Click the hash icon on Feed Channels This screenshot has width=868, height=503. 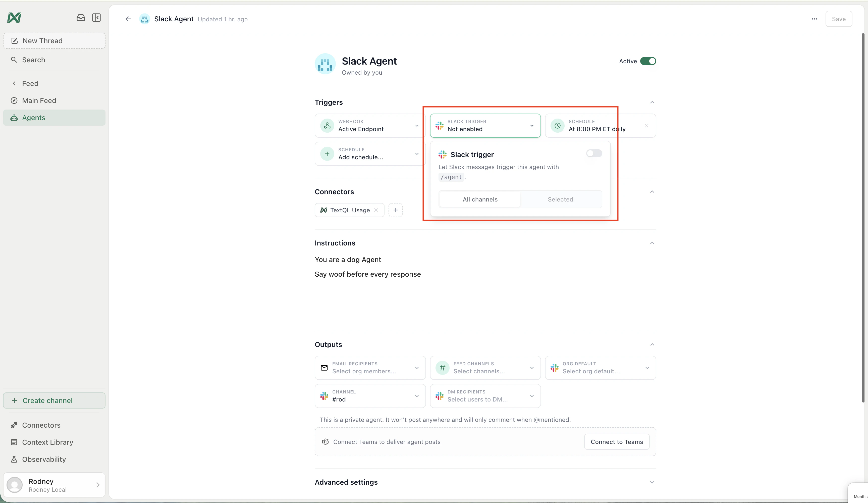tap(442, 368)
